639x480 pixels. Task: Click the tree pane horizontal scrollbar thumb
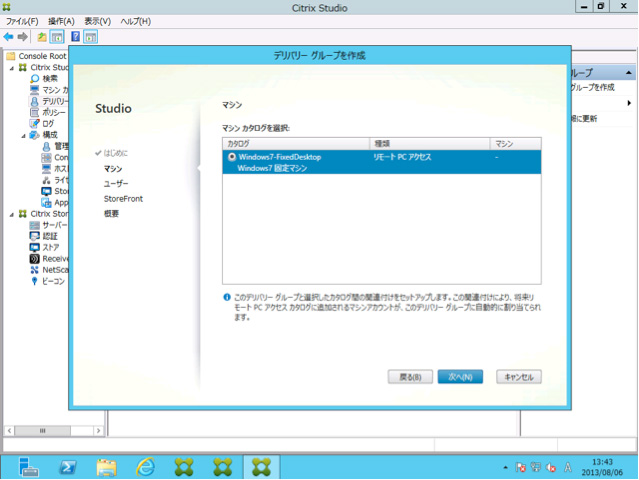click(x=42, y=431)
